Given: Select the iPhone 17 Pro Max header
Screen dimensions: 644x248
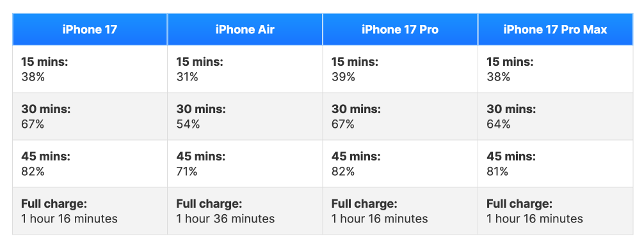Looking at the screenshot, I should coord(555,29).
